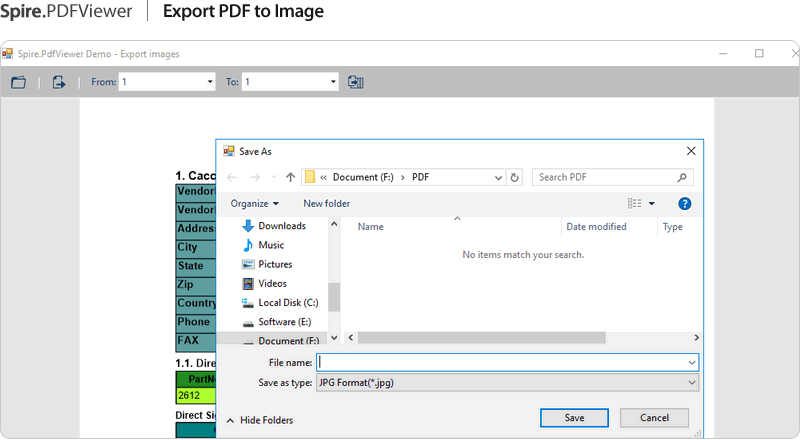Click the Save button
This screenshot has width=800, height=440.
click(x=574, y=418)
